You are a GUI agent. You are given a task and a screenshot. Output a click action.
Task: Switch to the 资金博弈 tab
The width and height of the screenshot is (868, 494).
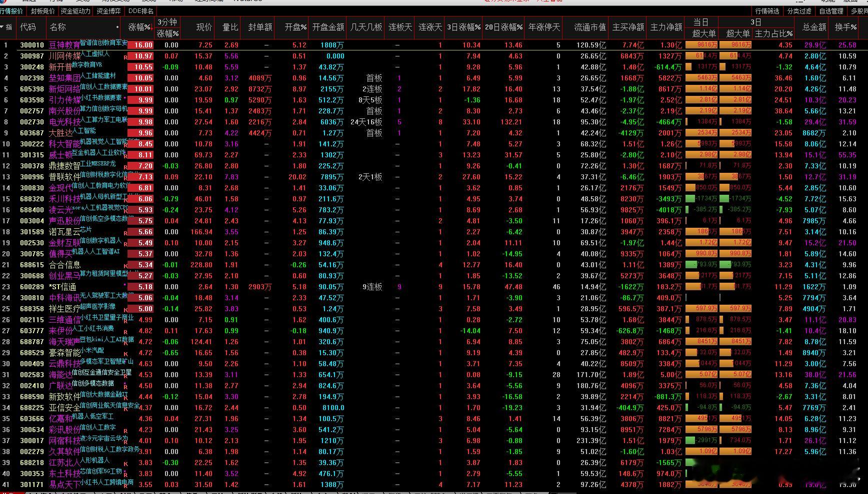coord(108,11)
